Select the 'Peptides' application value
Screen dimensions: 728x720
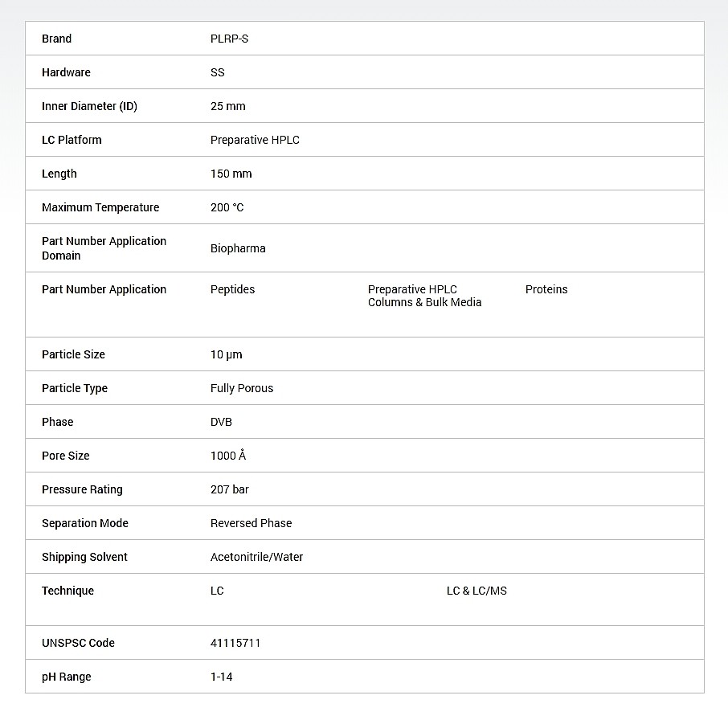232,289
